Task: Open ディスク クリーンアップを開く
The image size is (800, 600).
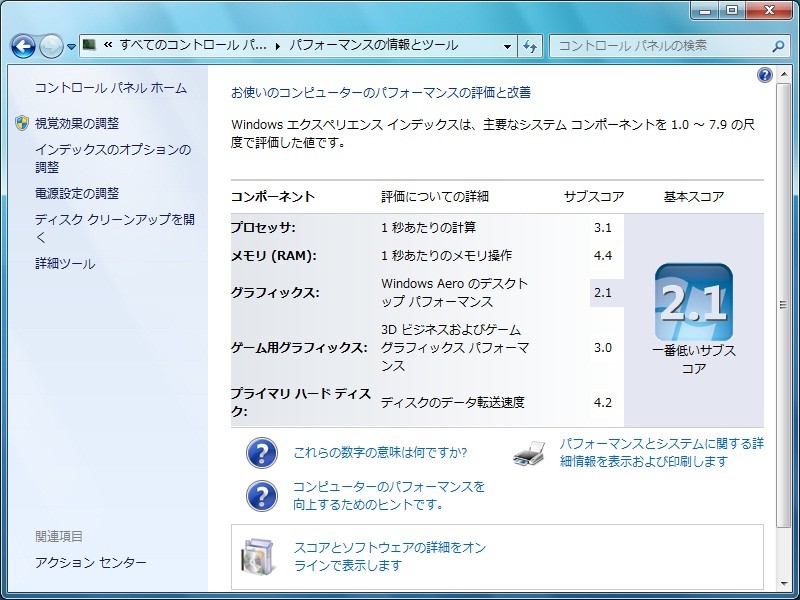Action: pyautogui.click(x=115, y=228)
